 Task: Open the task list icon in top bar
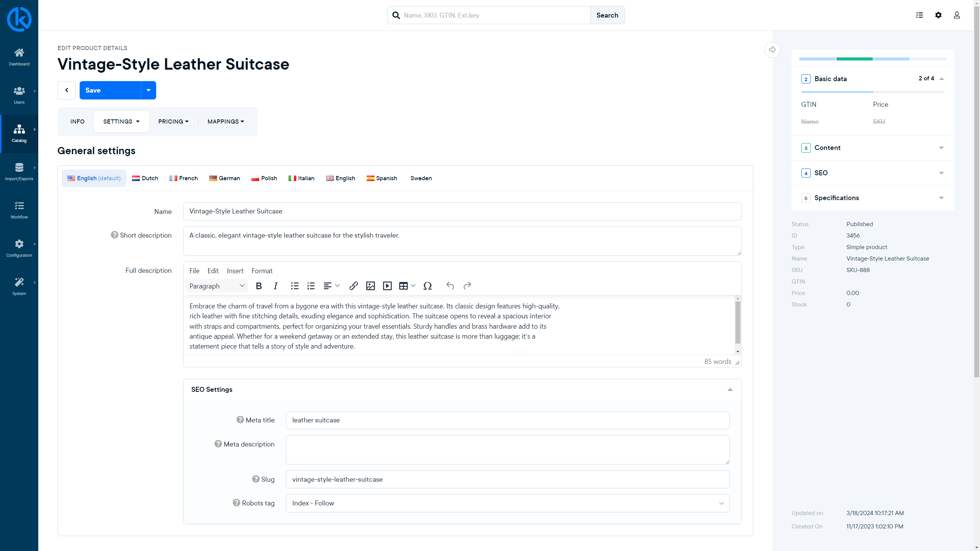click(x=919, y=15)
